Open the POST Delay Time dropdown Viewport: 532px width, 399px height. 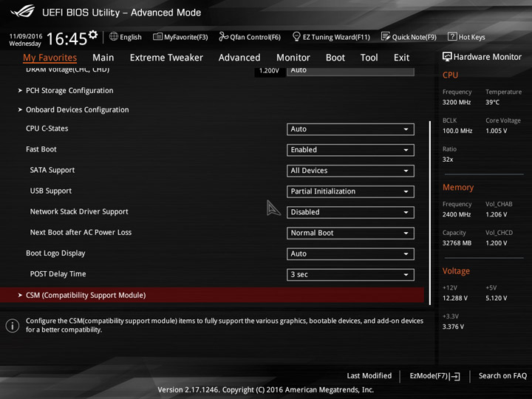pyautogui.click(x=350, y=274)
